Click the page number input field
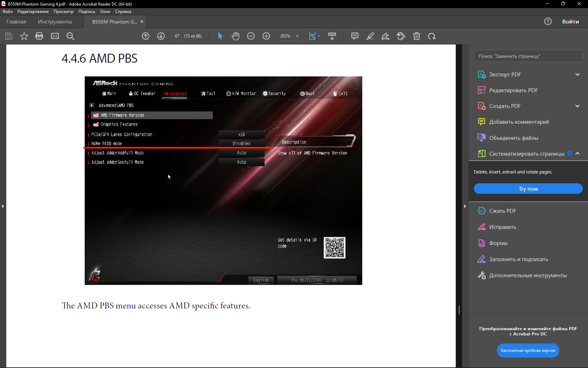 [x=177, y=36]
